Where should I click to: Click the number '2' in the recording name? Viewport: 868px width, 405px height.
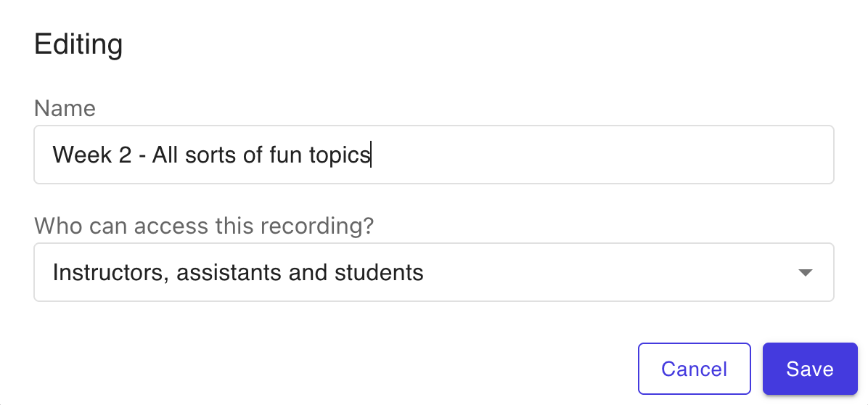(x=125, y=155)
